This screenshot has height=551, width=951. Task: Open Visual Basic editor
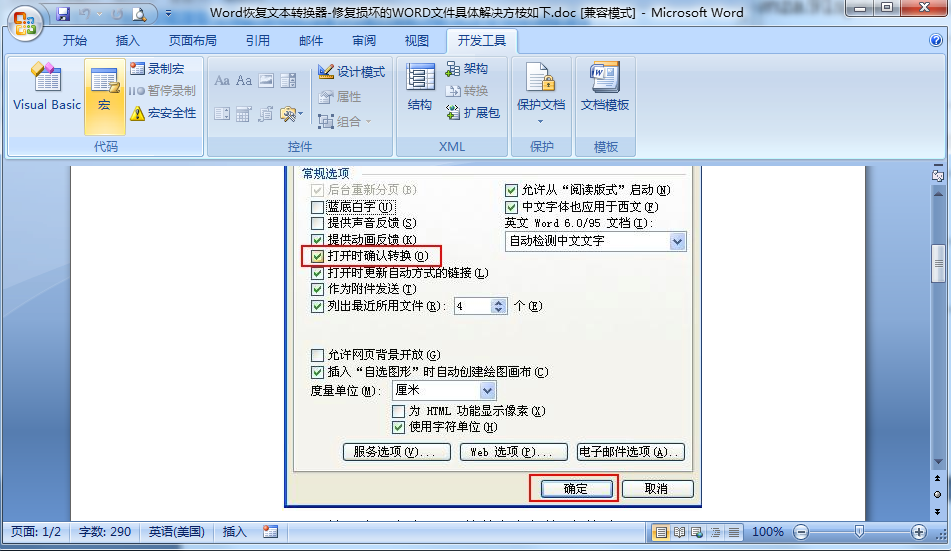pos(47,88)
